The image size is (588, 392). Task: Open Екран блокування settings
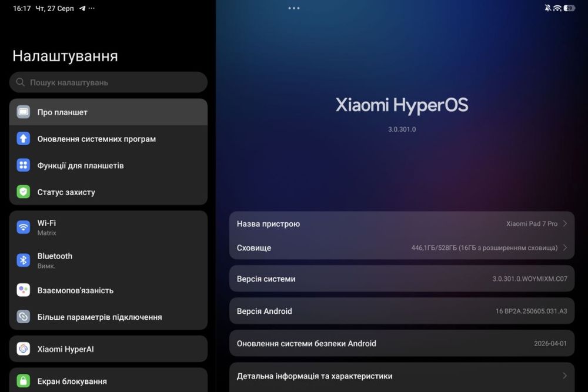[108, 381]
